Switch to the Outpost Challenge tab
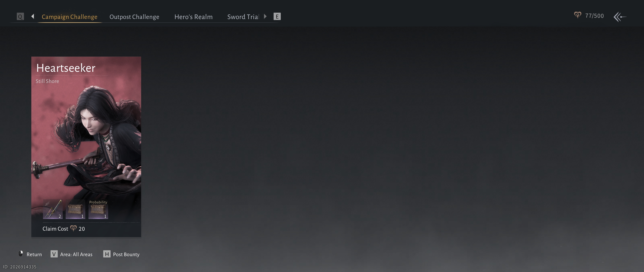Image resolution: width=644 pixels, height=272 pixels. [x=134, y=17]
